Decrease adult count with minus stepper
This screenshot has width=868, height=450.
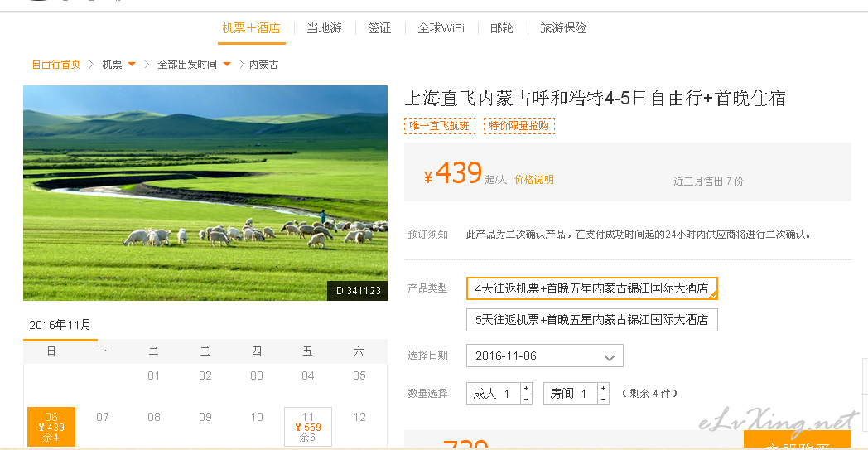click(527, 399)
